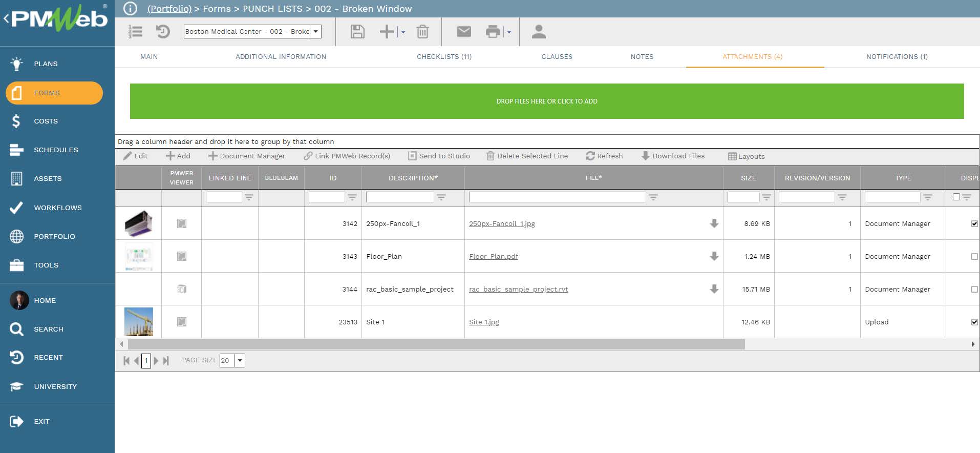This screenshot has width=980, height=453.
Task: Click the horizontal scrollbar under the grid
Action: [x=436, y=344]
